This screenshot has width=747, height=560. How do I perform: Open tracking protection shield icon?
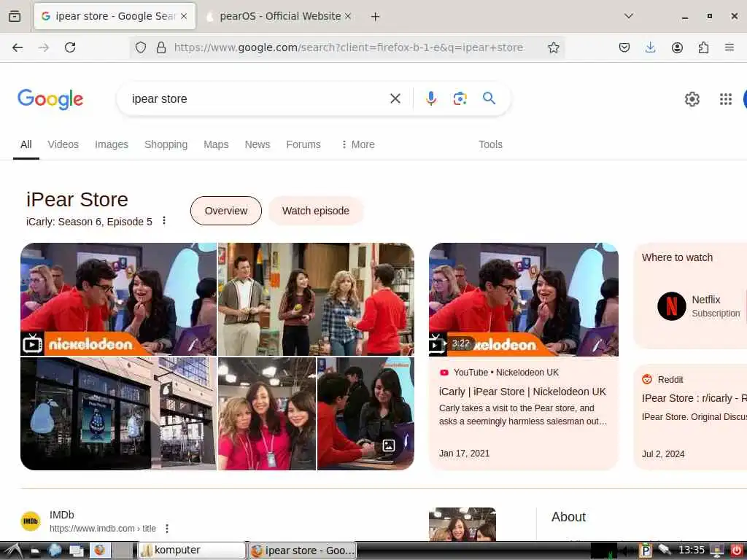click(141, 47)
